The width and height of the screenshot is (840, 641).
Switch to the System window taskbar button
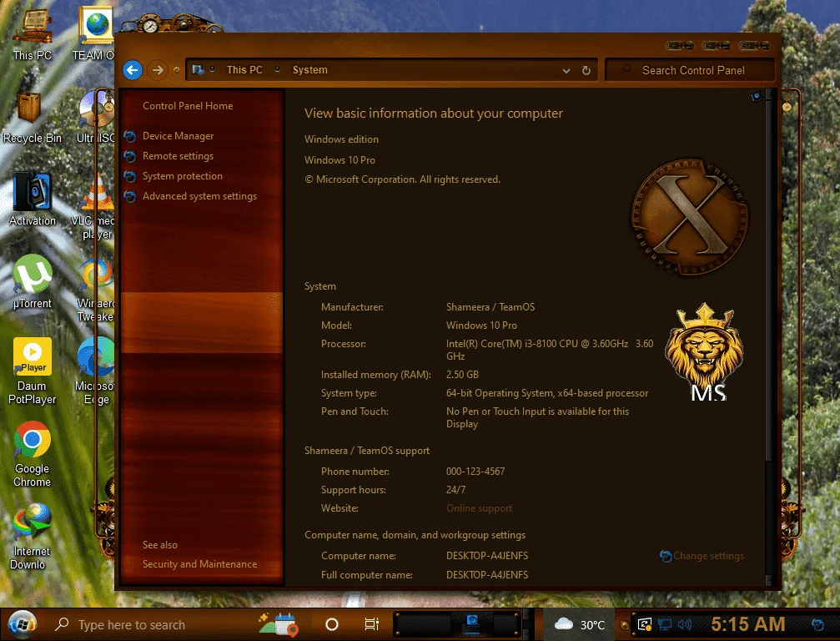[472, 624]
